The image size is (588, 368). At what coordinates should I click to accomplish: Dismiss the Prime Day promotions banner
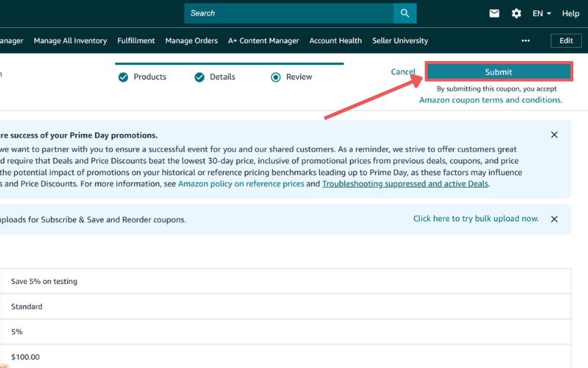click(x=554, y=135)
